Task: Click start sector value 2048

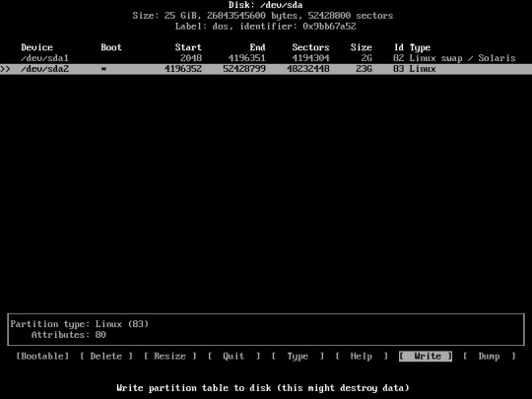Action: point(191,58)
